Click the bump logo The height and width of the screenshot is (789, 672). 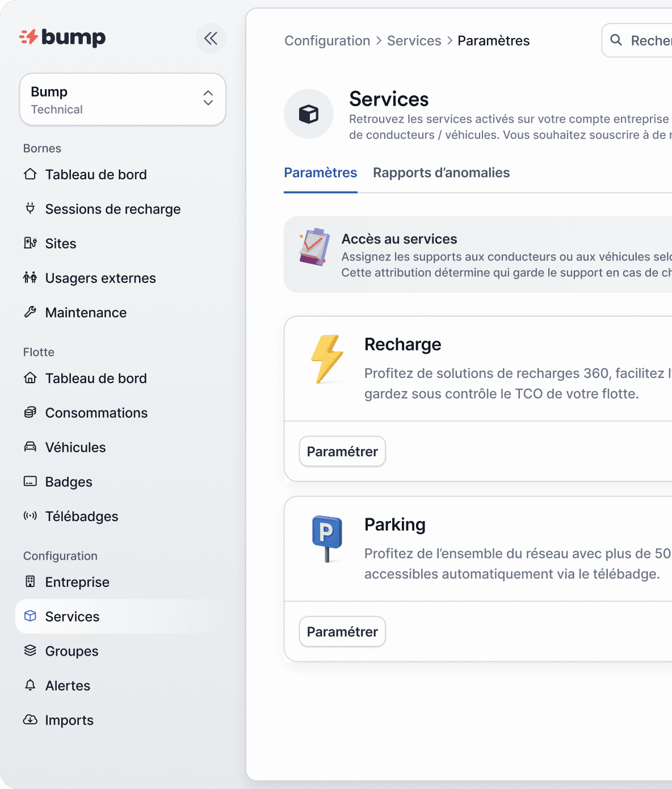pyautogui.click(x=62, y=37)
